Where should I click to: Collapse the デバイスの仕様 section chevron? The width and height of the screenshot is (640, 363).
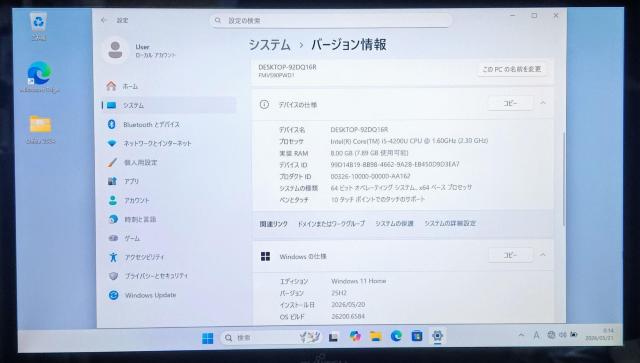[543, 103]
